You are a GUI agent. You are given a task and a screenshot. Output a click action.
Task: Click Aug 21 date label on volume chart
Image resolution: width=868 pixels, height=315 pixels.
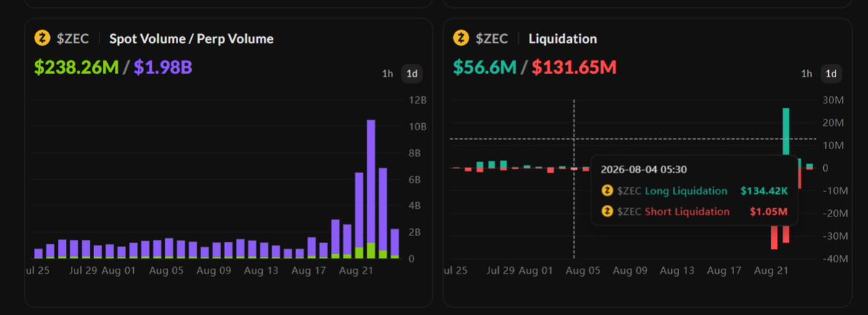pos(356,272)
